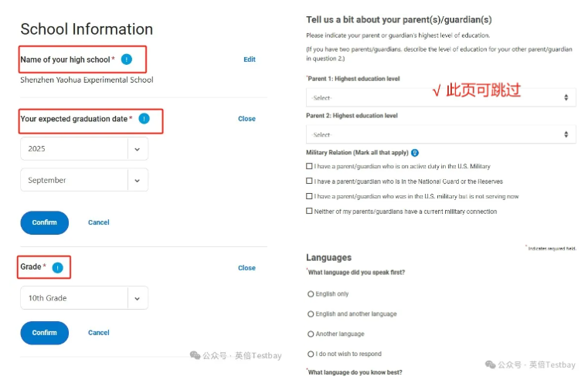Viewport: 588px width, 383px height.
Task: Click help icon next to Military Relation
Action: pyautogui.click(x=415, y=153)
